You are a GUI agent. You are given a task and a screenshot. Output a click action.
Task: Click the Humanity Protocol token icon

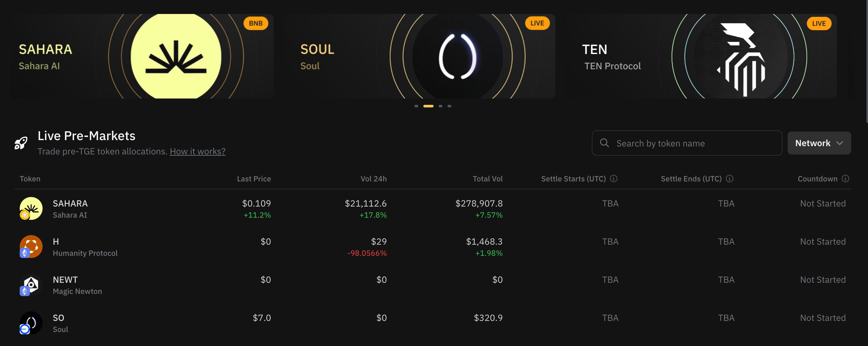pyautogui.click(x=31, y=247)
